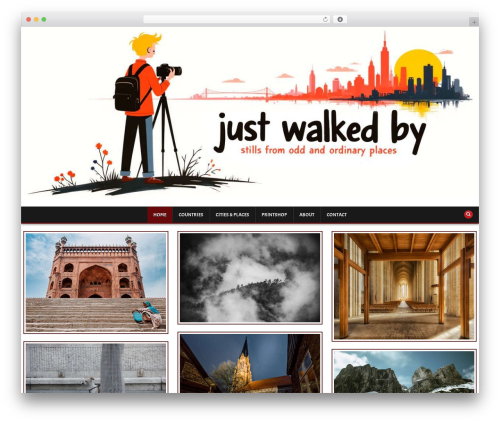Click the browser address bar field
Viewport: 500px width, 423px height.
coord(236,19)
